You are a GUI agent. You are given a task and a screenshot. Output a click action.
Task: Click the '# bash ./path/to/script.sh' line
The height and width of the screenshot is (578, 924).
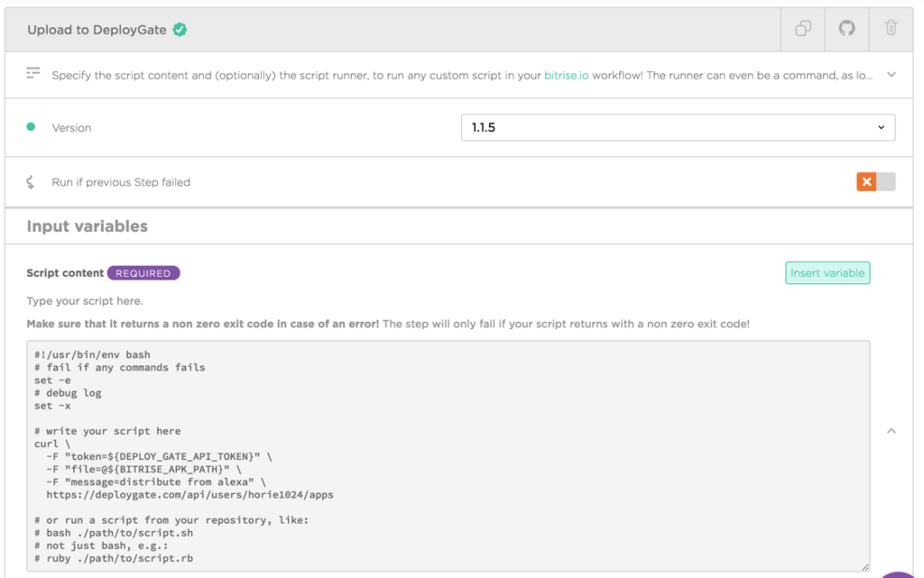[114, 533]
